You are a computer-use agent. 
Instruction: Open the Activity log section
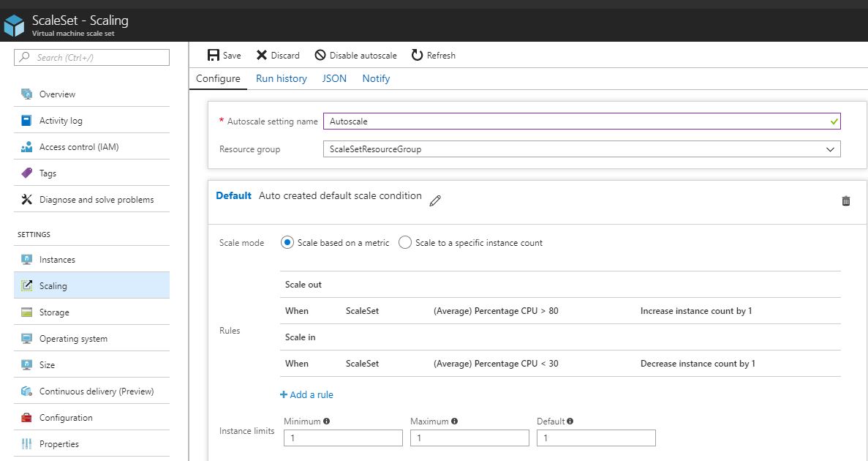point(62,120)
